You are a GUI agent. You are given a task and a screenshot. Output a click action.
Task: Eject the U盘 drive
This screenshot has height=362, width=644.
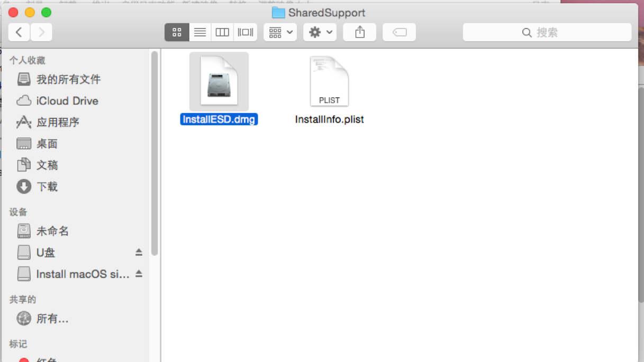coord(139,253)
